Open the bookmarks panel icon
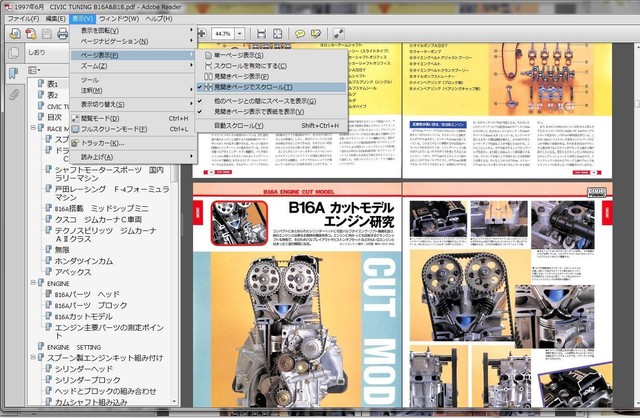Screen dimensions: 640x418 coord(14,73)
